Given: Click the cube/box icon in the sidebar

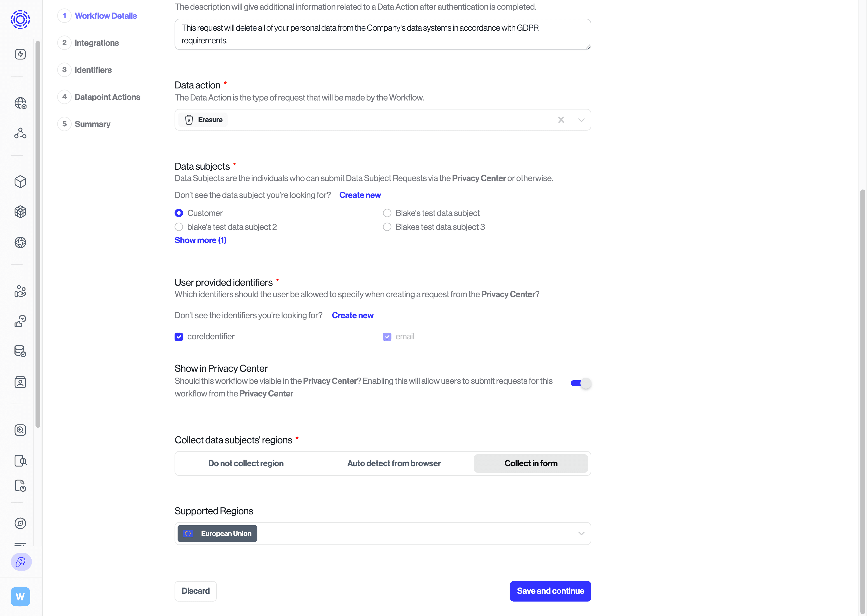Looking at the screenshot, I should click(x=20, y=182).
